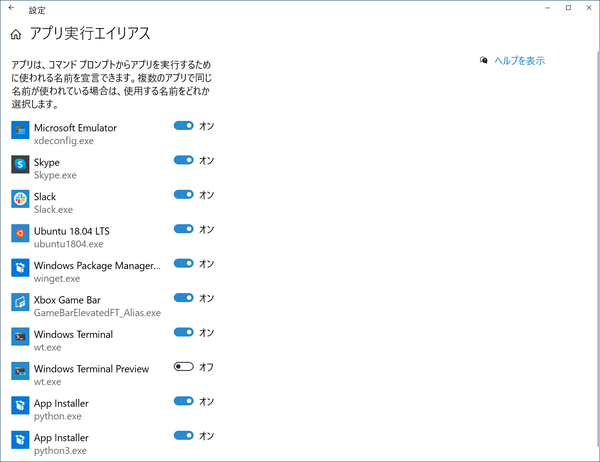600x462 pixels.
Task: Click the Windows Terminal icon
Action: point(20,337)
